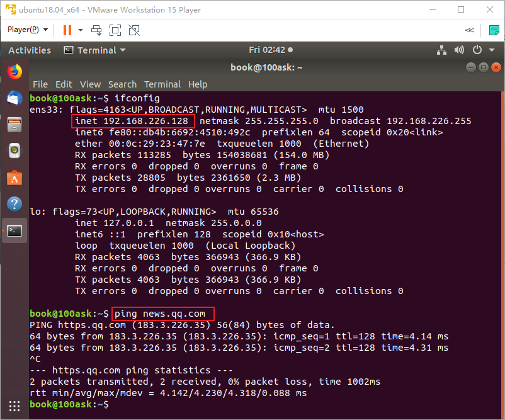
Task: Click the book@100ask window title
Action: pos(266,67)
